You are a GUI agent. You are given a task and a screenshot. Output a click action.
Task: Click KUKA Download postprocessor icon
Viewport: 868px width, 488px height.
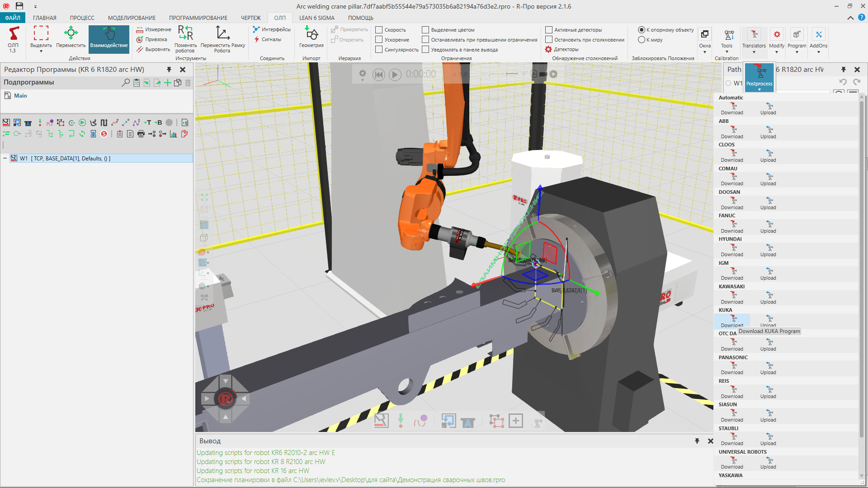(x=732, y=321)
